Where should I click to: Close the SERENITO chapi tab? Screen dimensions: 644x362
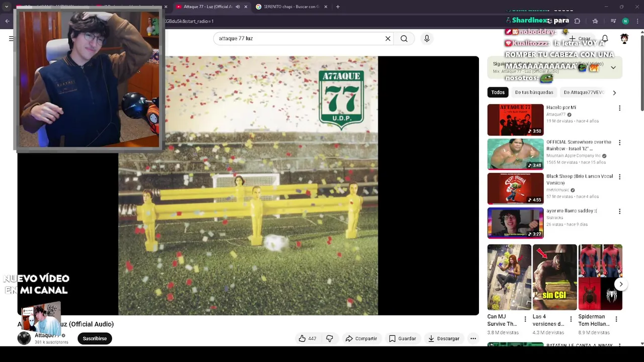[326, 7]
